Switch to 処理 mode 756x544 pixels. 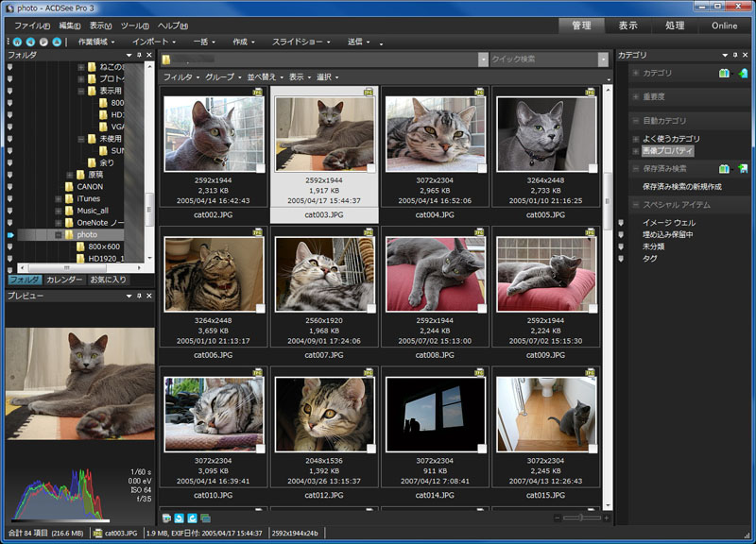(x=674, y=25)
